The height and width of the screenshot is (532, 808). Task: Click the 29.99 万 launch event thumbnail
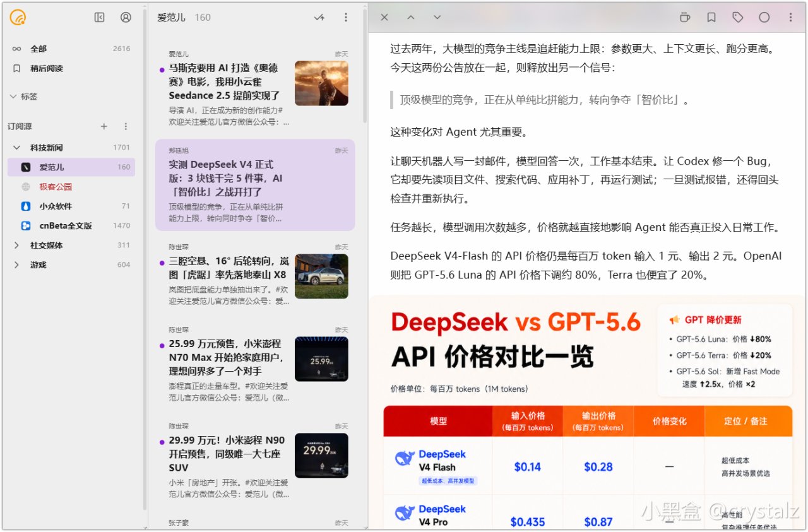tap(321, 456)
